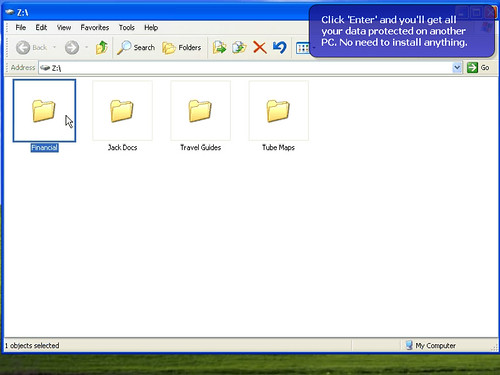Open the Views toolbar button
The height and width of the screenshot is (375, 500).
[x=303, y=48]
